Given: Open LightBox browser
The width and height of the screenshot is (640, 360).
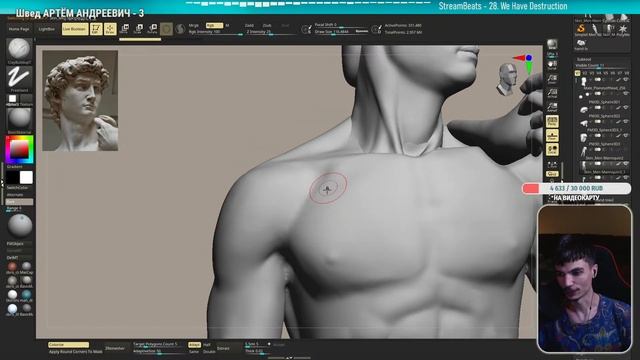Looking at the screenshot, I should point(47,29).
